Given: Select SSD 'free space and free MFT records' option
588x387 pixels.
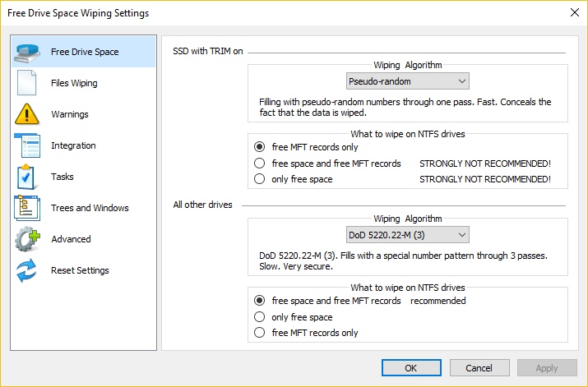Looking at the screenshot, I should (260, 164).
